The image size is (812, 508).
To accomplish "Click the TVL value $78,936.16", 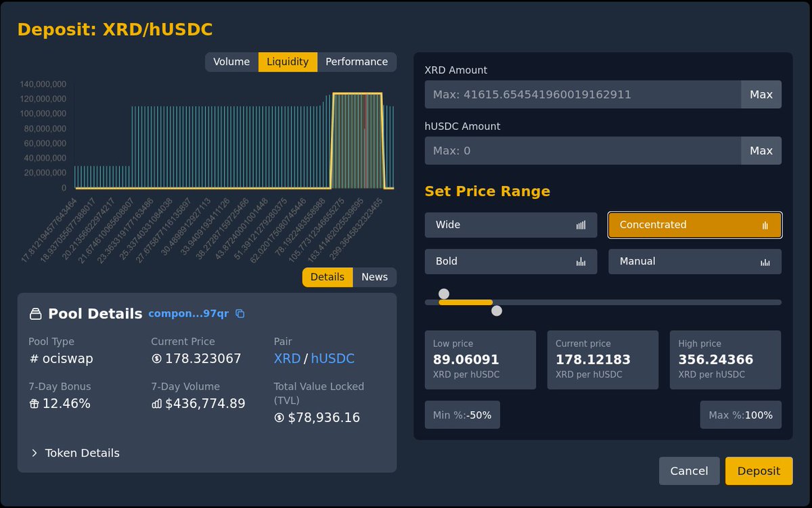I will point(324,417).
